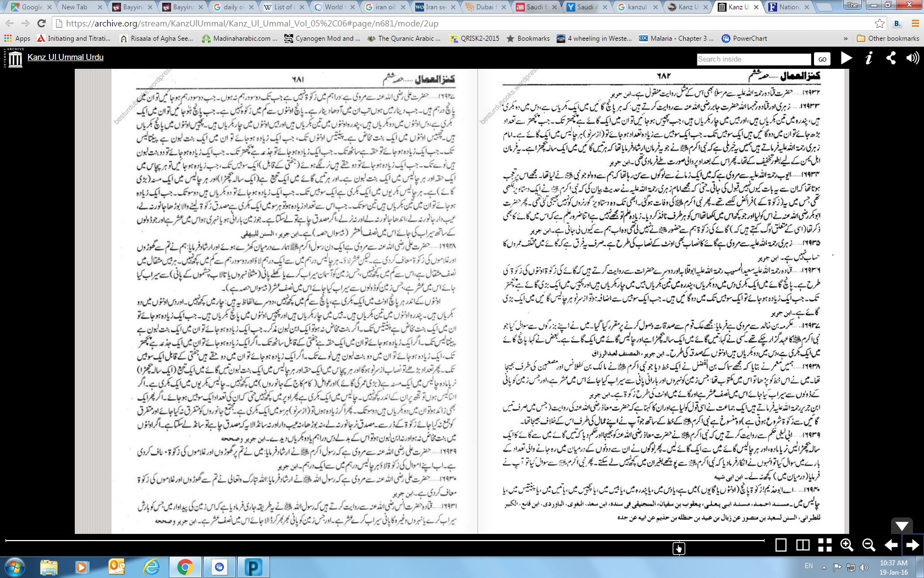
Task: Zoom in on the book pages
Action: pos(847,545)
